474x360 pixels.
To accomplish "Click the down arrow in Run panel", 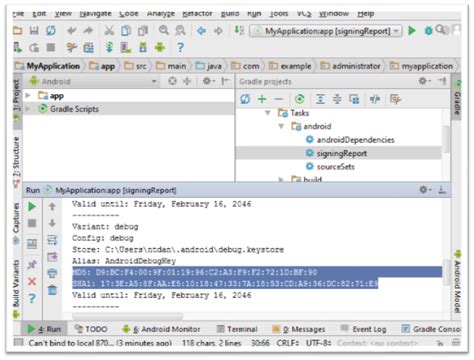I will pos(52,223).
